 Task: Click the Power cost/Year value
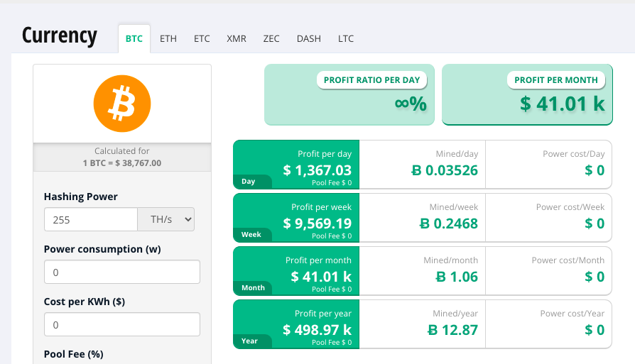click(x=595, y=330)
